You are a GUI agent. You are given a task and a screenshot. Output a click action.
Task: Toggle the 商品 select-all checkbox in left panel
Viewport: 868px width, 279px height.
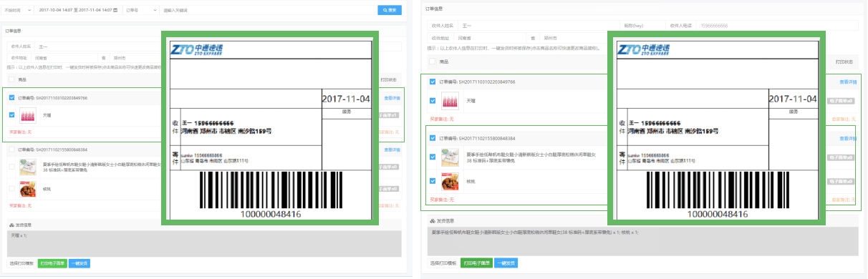coord(11,79)
